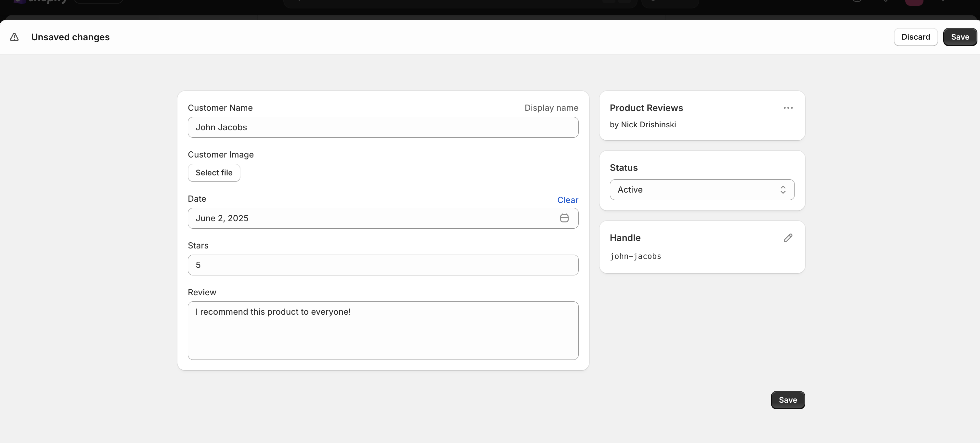The height and width of the screenshot is (443, 980).
Task: Click the john-jacobs handle text
Action: point(635,256)
